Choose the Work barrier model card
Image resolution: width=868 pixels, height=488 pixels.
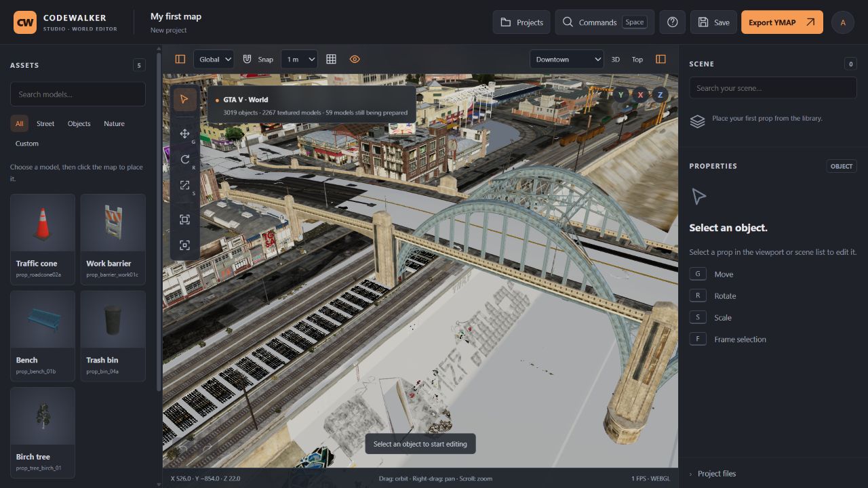click(x=113, y=239)
